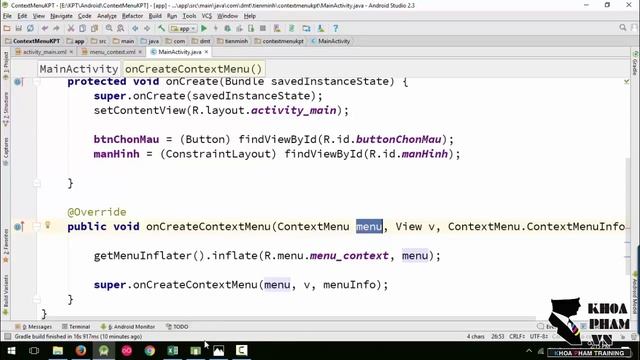This screenshot has width=640, height=360.
Task: Open the Build Variants side panel
Action: click(x=6, y=295)
